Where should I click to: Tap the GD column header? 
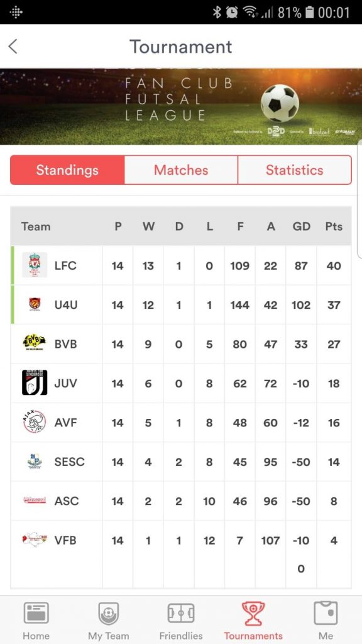(301, 226)
